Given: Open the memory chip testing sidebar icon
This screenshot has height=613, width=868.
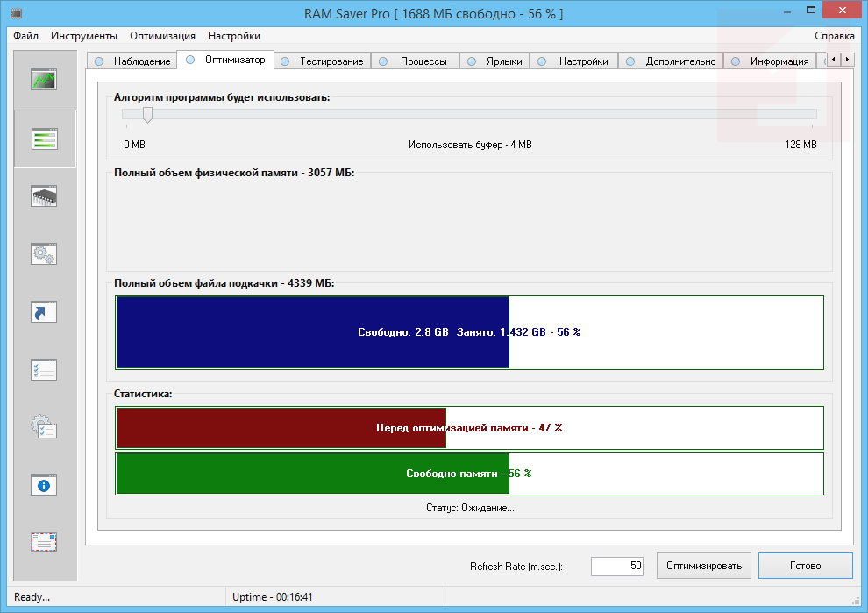Looking at the screenshot, I should (x=44, y=196).
